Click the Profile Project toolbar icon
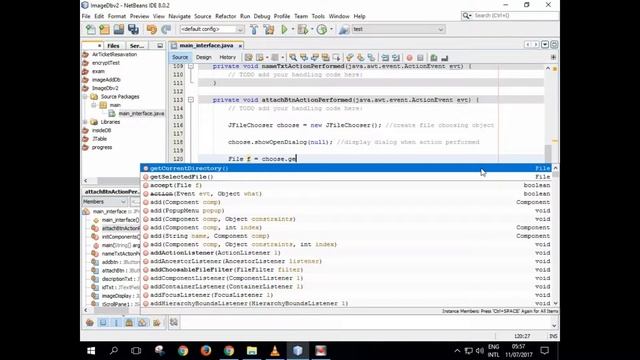The image size is (640, 360). point(322,29)
